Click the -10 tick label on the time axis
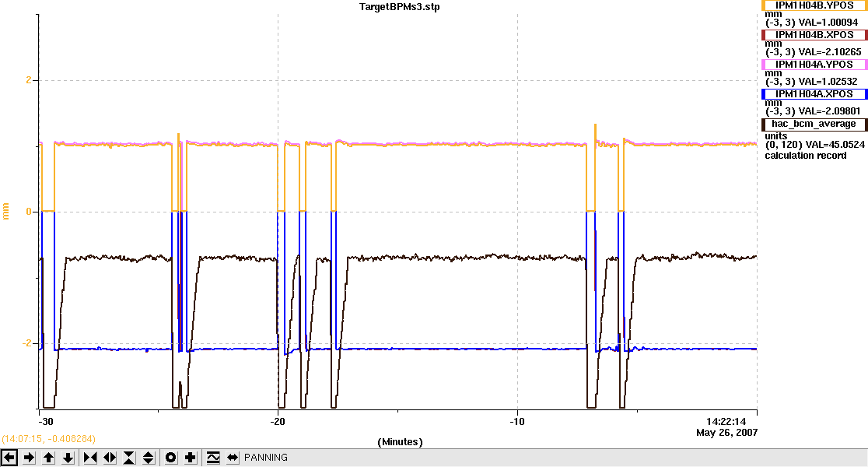 (x=517, y=422)
